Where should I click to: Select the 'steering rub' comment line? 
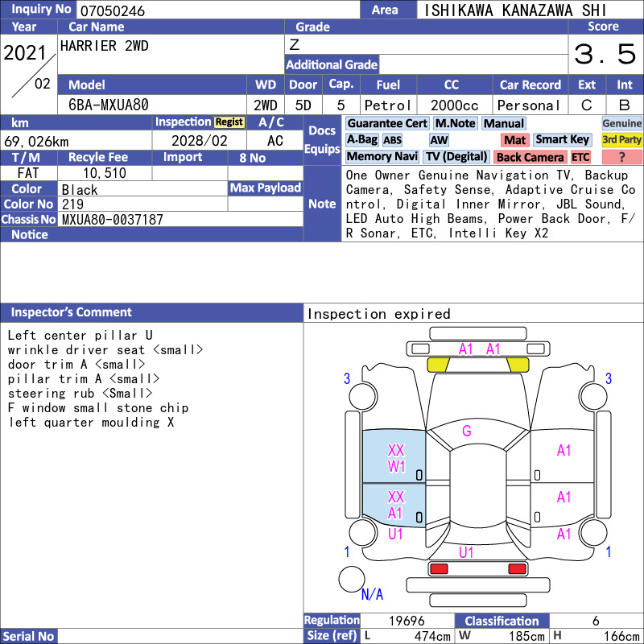[x=80, y=393]
